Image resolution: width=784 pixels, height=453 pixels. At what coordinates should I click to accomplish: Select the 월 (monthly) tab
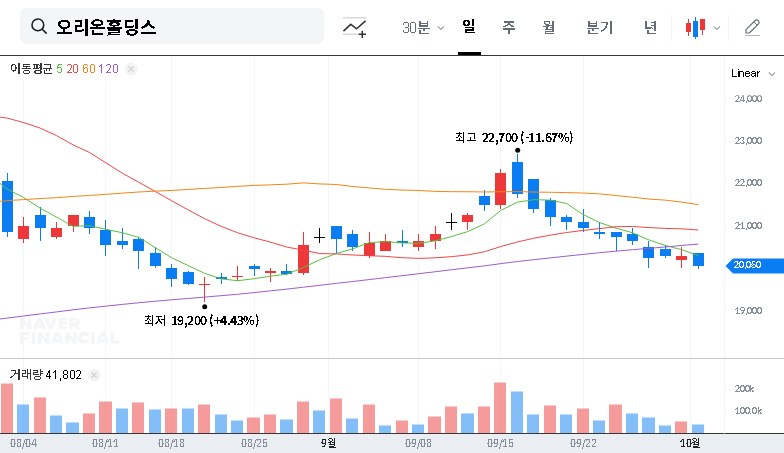click(548, 27)
